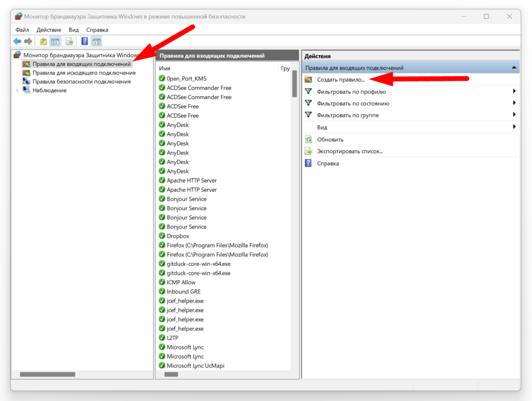Click the firewall icon in title bar

click(x=18, y=16)
